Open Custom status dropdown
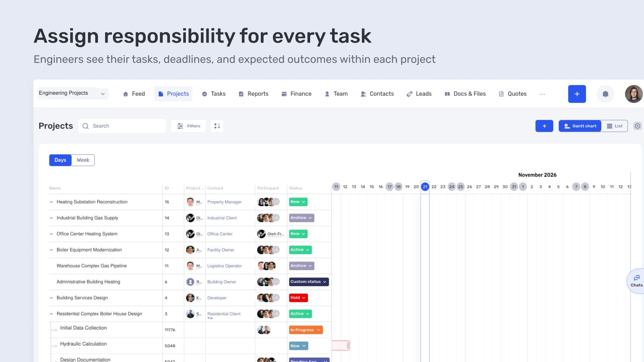The width and height of the screenshot is (644, 362). tap(309, 282)
